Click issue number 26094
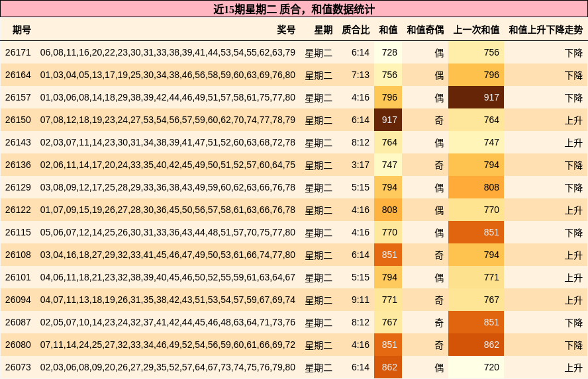 [18, 300]
